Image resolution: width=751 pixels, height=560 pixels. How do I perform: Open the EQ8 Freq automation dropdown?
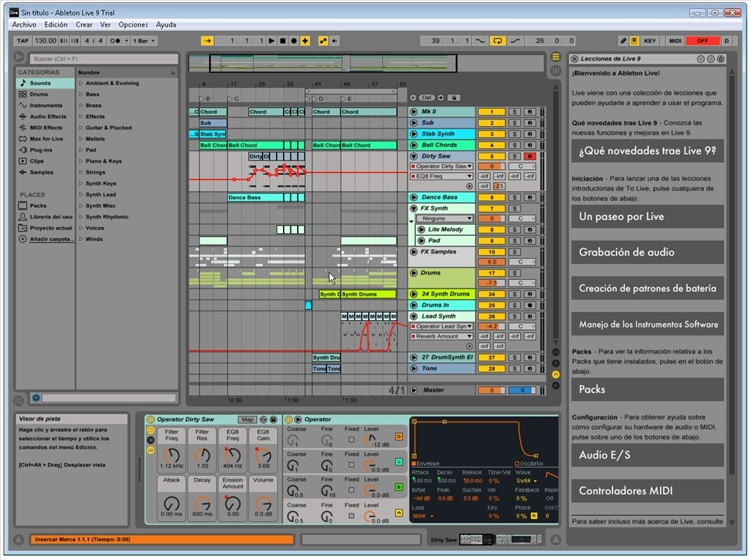coord(441,176)
